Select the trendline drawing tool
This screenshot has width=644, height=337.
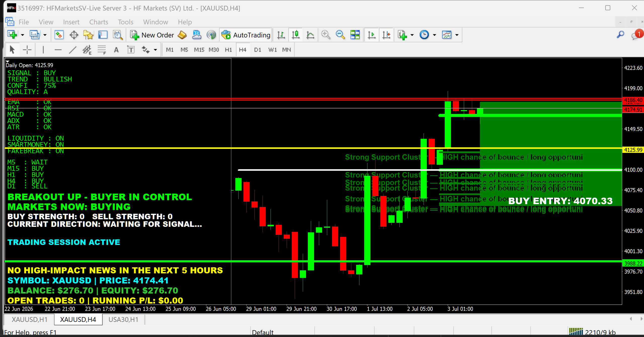(72, 50)
